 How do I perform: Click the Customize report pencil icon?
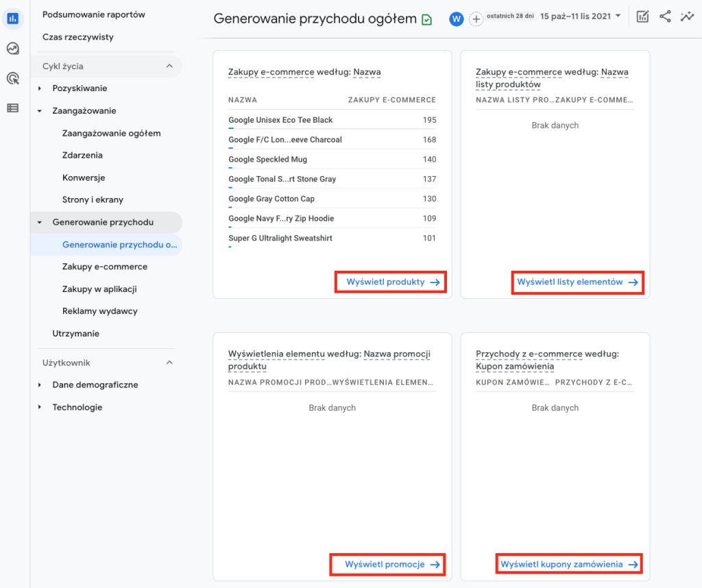pyautogui.click(x=642, y=17)
